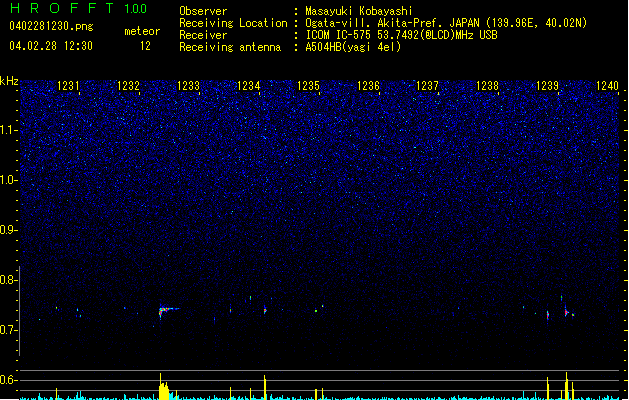Click the 1231 time marker

point(68,86)
